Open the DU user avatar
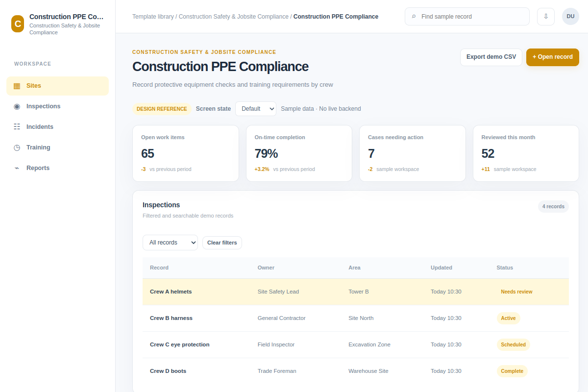This screenshot has height=392, width=588. pyautogui.click(x=570, y=17)
